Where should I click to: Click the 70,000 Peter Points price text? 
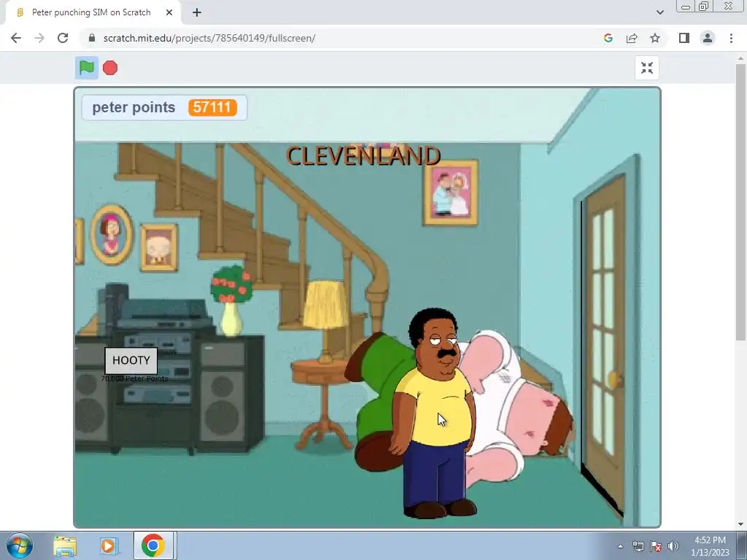pyautogui.click(x=134, y=378)
